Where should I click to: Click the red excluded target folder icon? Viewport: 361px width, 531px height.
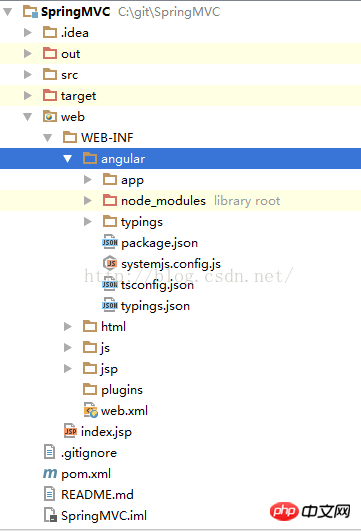coord(50,95)
